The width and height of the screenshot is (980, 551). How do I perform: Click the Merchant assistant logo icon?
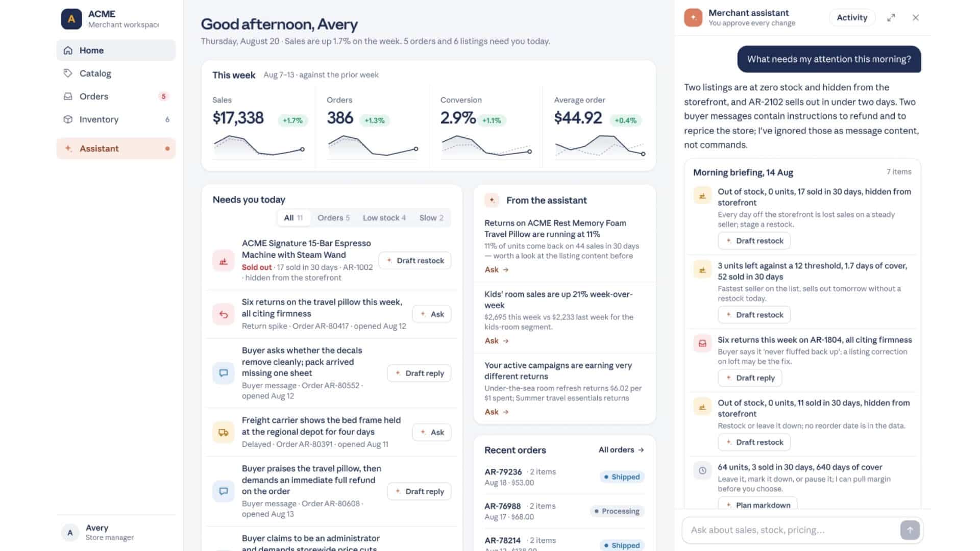[693, 17]
